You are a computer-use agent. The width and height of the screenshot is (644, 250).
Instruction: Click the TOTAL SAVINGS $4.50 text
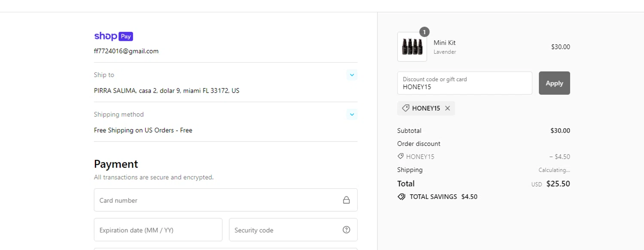pyautogui.click(x=444, y=197)
